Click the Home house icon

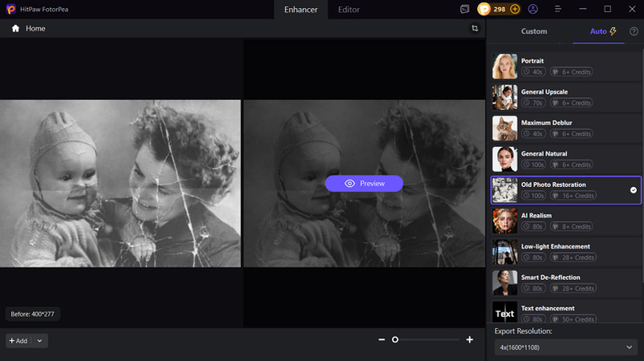point(15,28)
